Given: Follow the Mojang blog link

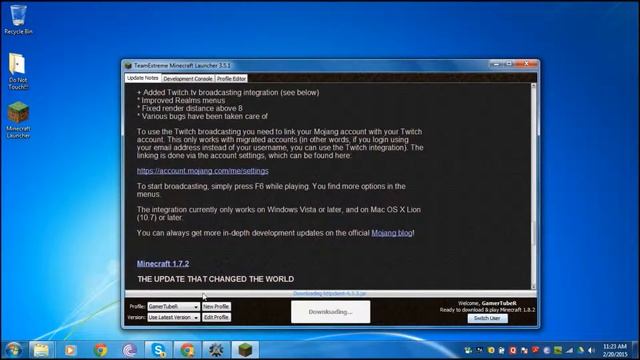Looking at the screenshot, I should click(392, 233).
